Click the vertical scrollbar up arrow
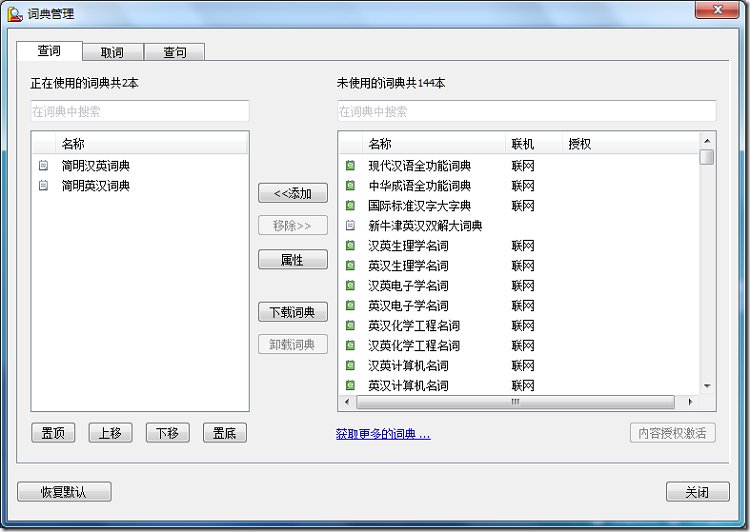Screen dimensions: 750x532 click(x=707, y=141)
